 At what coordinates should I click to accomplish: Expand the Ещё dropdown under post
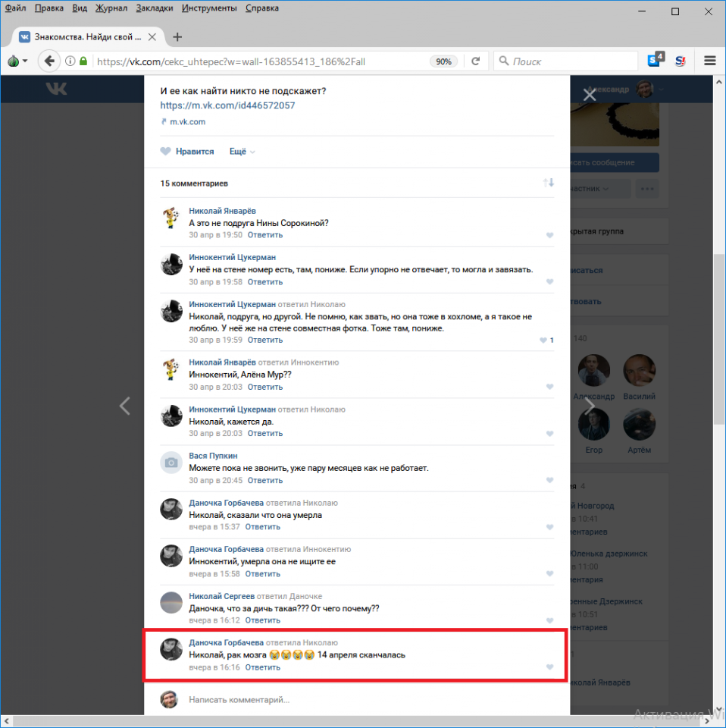click(x=242, y=152)
